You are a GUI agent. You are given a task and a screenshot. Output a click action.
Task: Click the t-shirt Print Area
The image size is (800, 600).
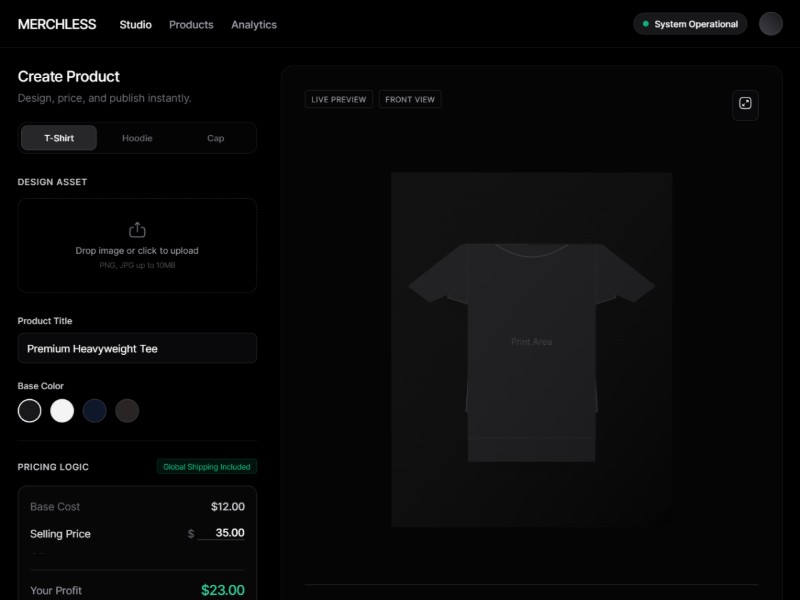531,342
